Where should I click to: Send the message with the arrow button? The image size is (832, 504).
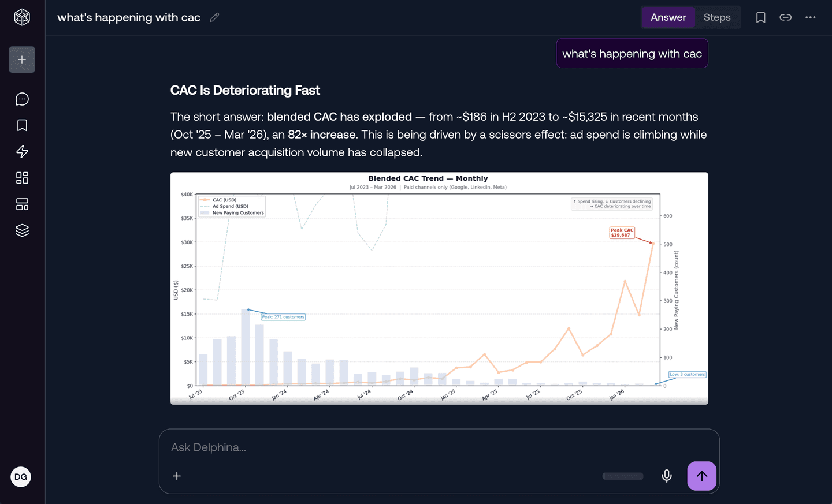(701, 476)
